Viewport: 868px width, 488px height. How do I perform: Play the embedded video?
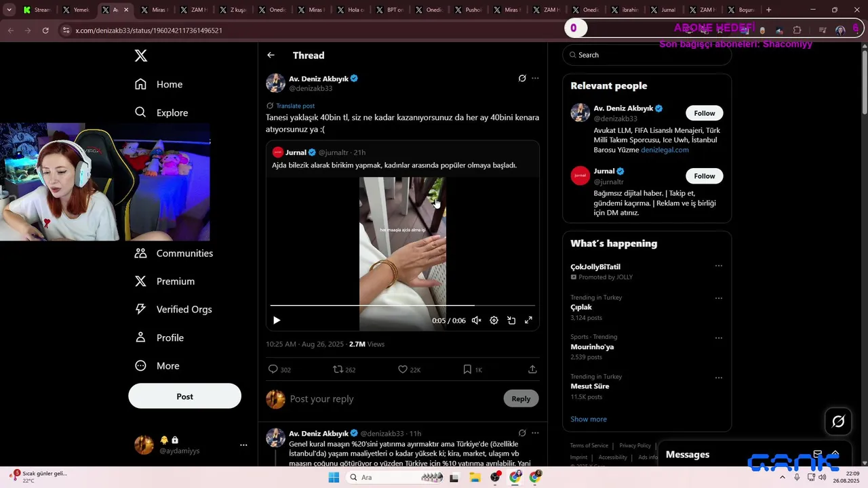277,321
